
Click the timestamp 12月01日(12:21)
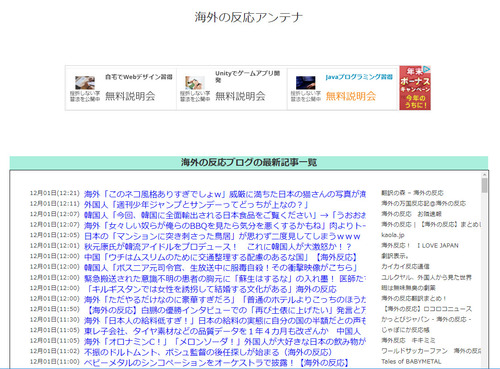tap(55, 193)
